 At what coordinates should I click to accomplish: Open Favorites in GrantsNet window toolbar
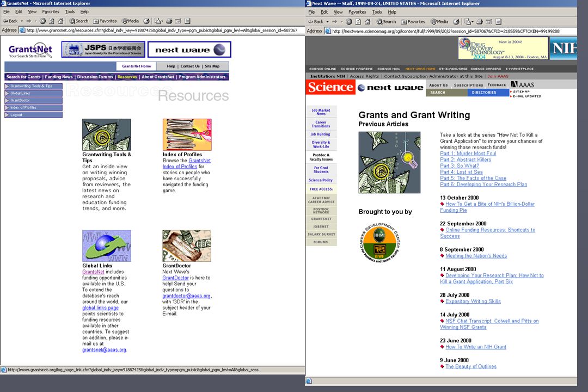[105, 21]
